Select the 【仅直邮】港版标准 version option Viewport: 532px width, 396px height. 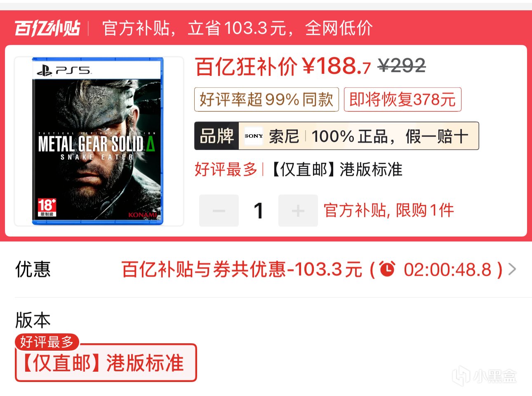[106, 363]
